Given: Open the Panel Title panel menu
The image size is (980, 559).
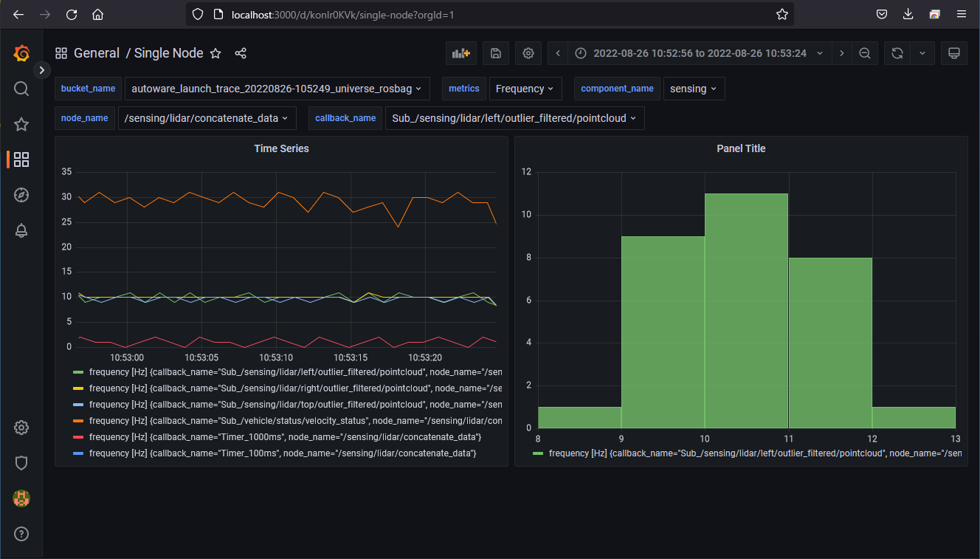Looking at the screenshot, I should click(x=741, y=148).
